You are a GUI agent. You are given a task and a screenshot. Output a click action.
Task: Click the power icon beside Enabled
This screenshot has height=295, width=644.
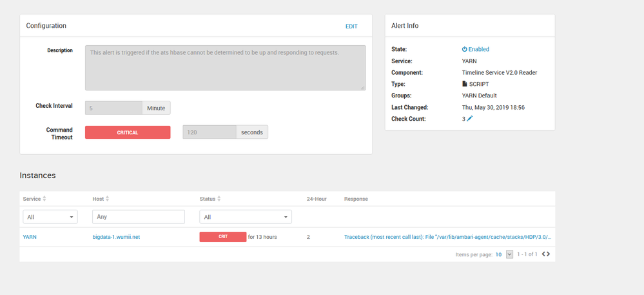point(464,49)
